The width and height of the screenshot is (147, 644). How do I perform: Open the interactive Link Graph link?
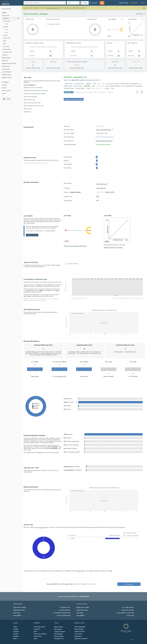click(75, 246)
